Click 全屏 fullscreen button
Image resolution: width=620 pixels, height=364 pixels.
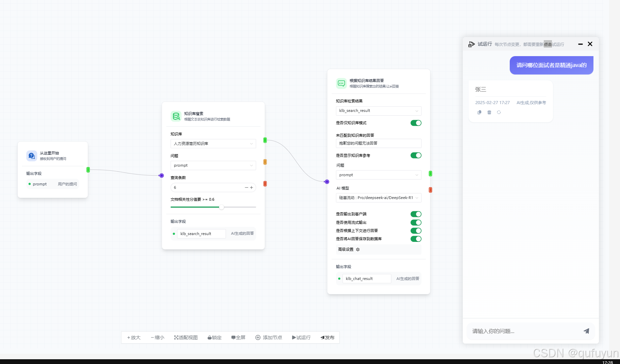coord(238,337)
